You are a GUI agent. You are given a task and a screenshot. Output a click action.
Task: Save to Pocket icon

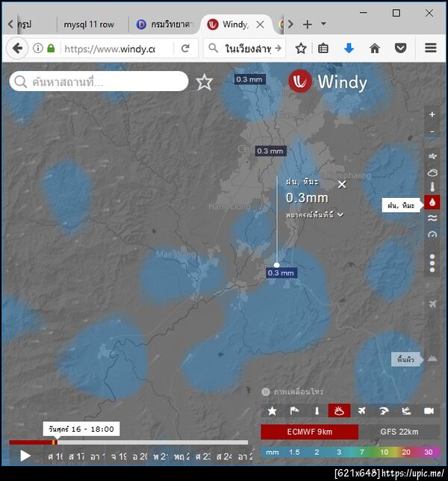[400, 48]
